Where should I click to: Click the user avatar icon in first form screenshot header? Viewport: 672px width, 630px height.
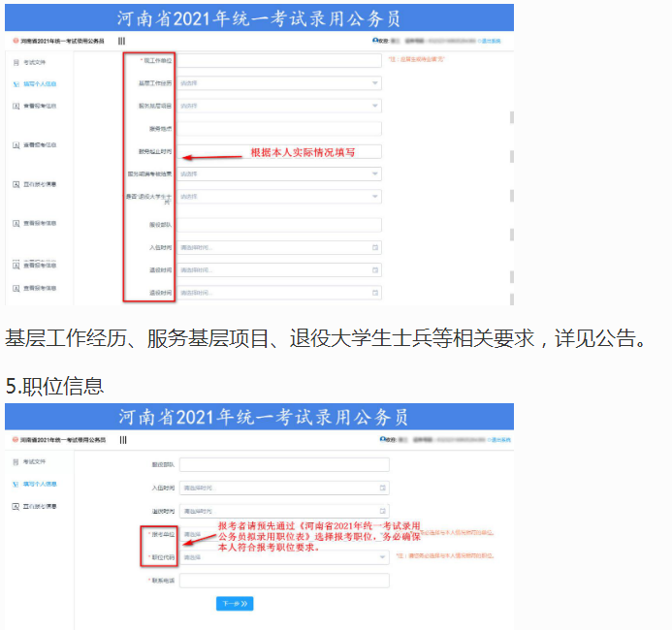375,41
